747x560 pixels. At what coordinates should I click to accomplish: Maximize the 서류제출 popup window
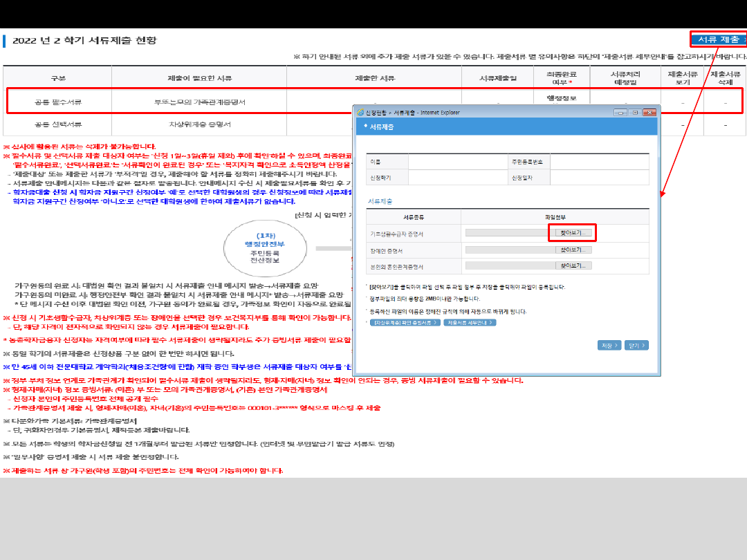coord(634,112)
